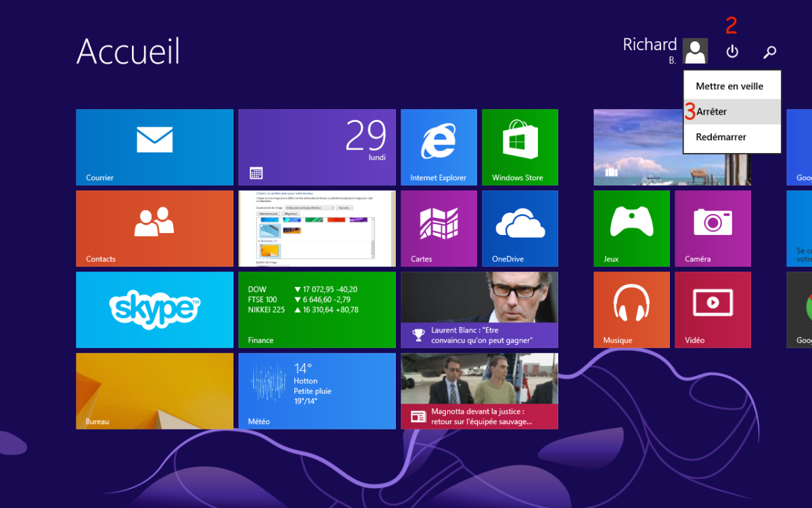The width and height of the screenshot is (812, 508).
Task: Click the search magnifier icon
Action: tap(769, 51)
